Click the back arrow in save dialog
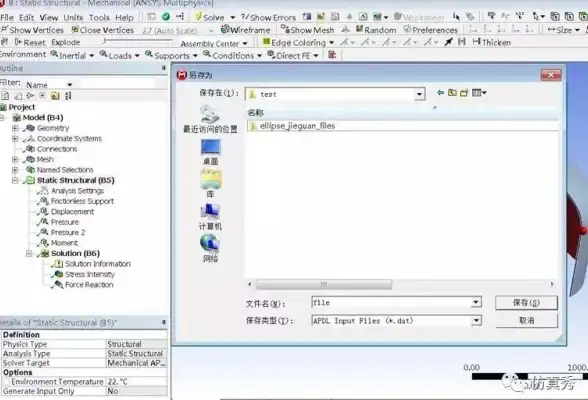Image resolution: width=588 pixels, height=400 pixels. [x=440, y=93]
